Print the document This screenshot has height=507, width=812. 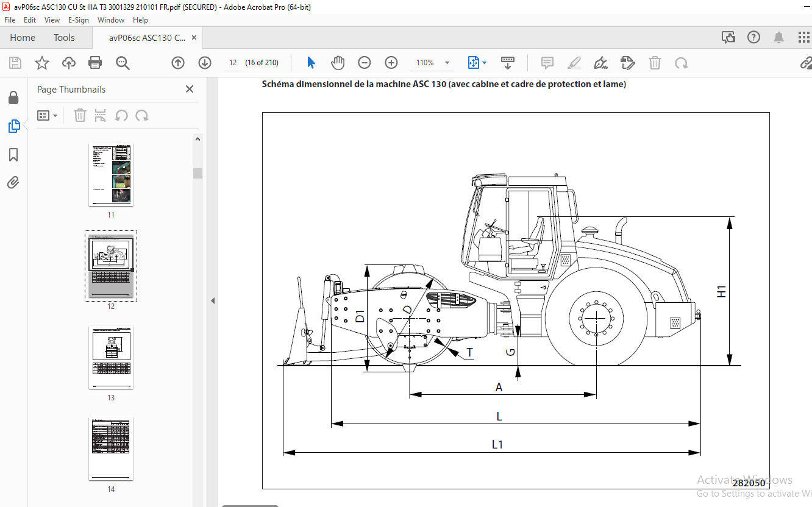click(x=95, y=63)
